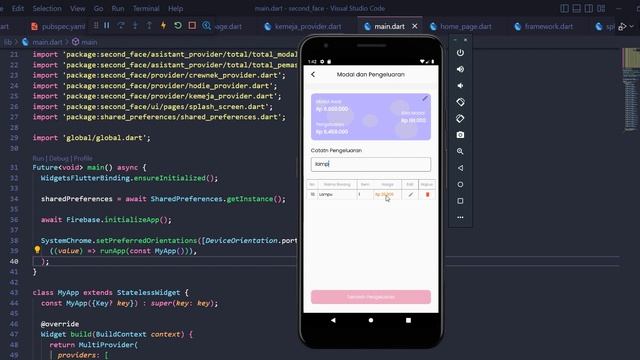Image resolution: width=640 pixels, height=360 pixels.
Task: Close the emulator toolbar window
Action: pyautogui.click(x=465, y=40)
